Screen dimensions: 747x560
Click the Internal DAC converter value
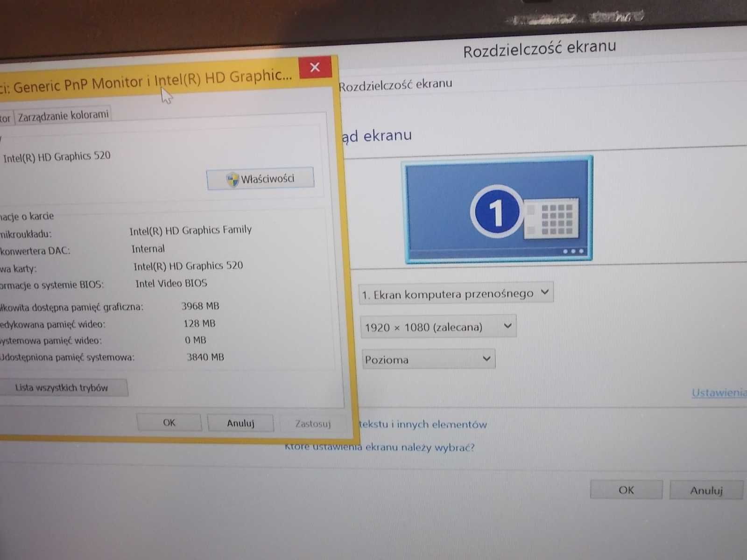coord(148,249)
